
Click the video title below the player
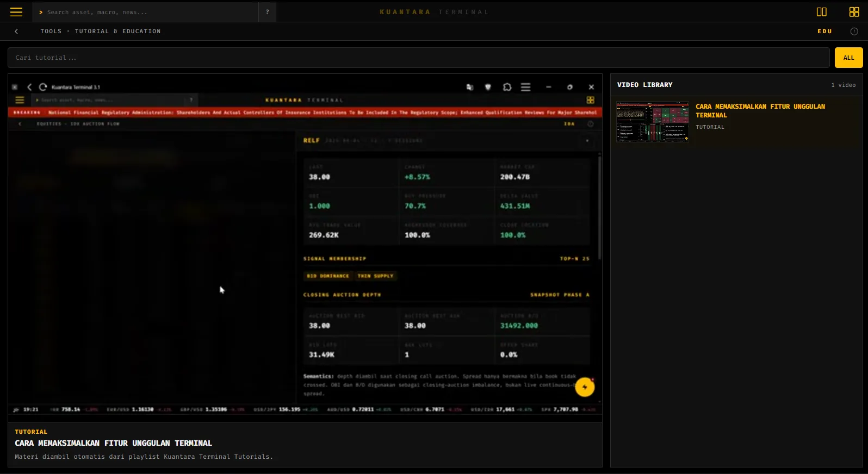(x=113, y=443)
